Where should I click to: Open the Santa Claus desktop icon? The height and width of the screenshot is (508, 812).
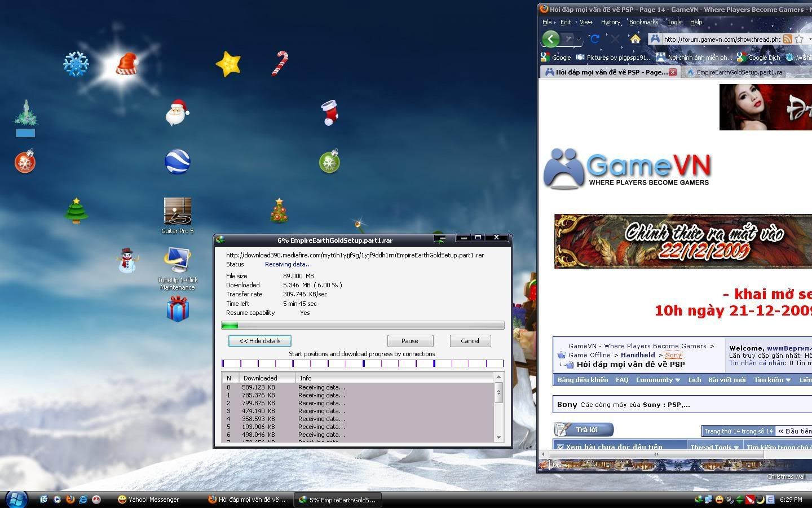(x=177, y=112)
